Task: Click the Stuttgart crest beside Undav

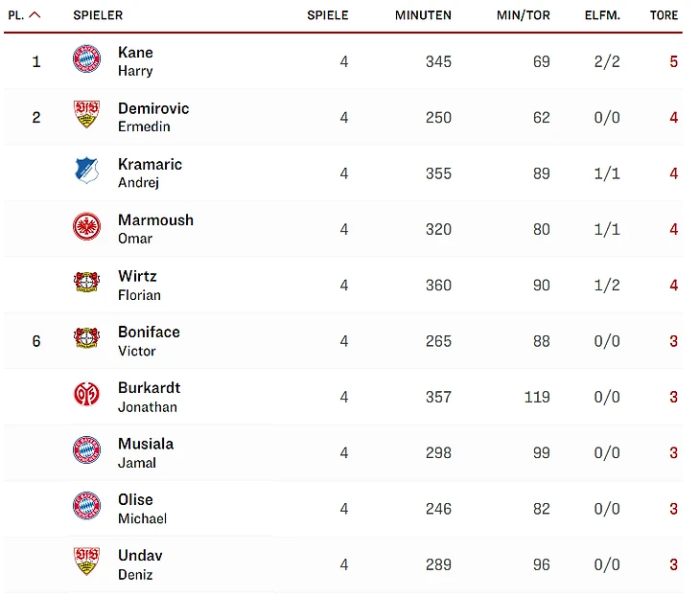Action: pyautogui.click(x=86, y=562)
